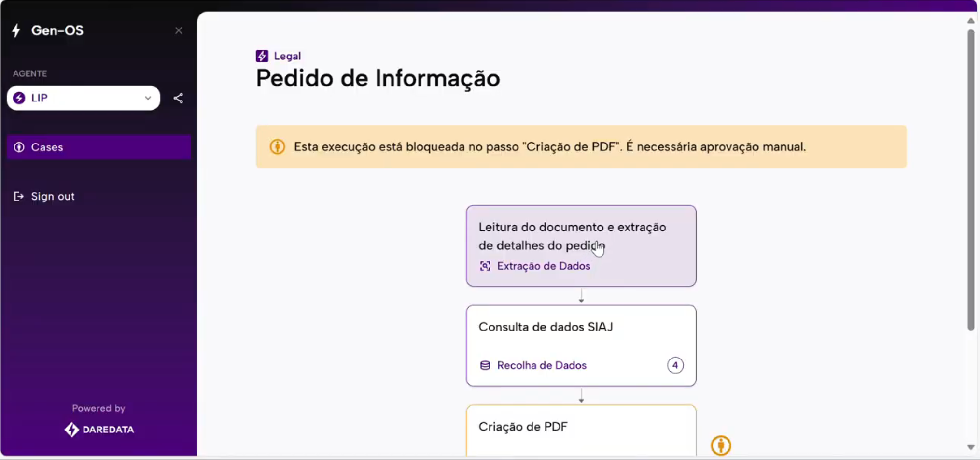Click the Legal category icon
The height and width of the screenshot is (460, 980).
(x=262, y=56)
